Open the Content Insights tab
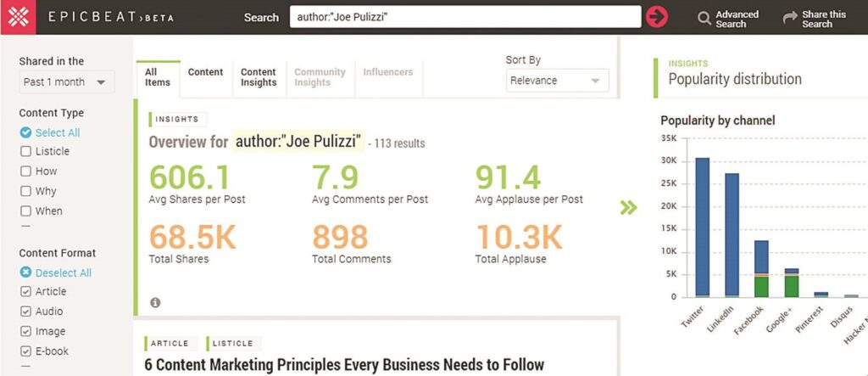Viewport: 868px width, 376px height. pyautogui.click(x=259, y=77)
